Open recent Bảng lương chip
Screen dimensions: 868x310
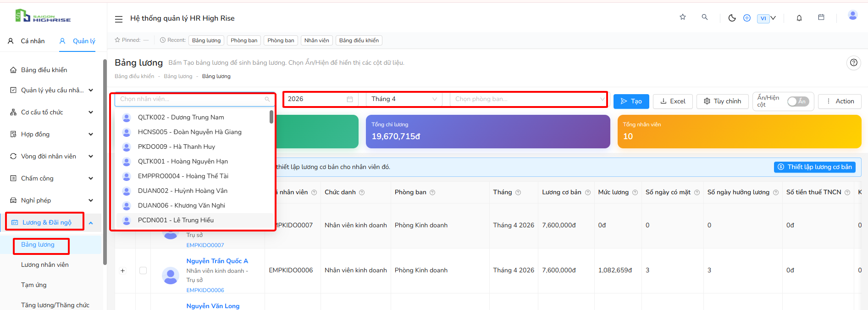[206, 40]
